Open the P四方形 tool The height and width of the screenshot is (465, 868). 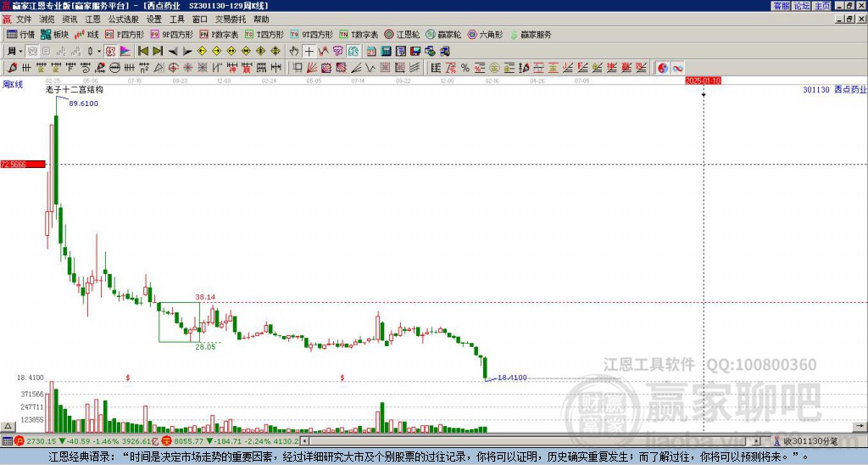[125, 34]
